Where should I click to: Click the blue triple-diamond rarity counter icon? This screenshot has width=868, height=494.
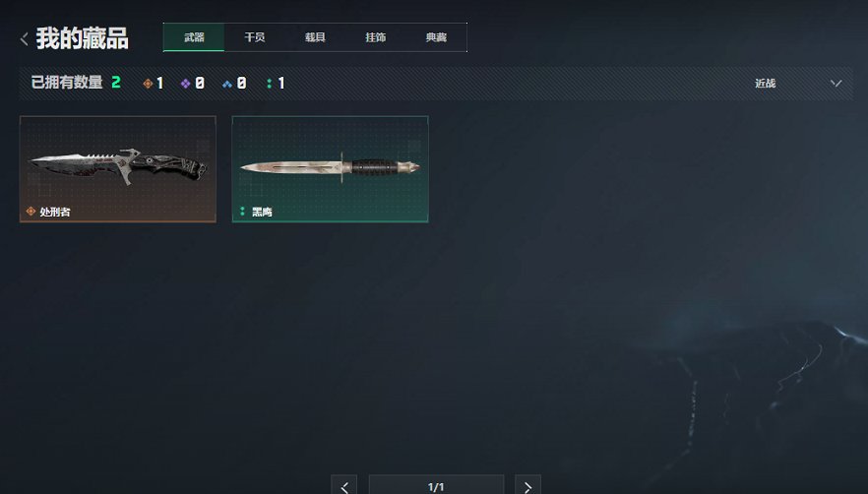point(227,85)
